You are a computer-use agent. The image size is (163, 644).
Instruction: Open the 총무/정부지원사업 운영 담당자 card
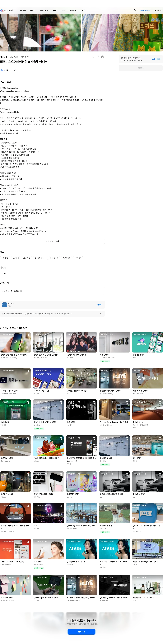point(114,485)
